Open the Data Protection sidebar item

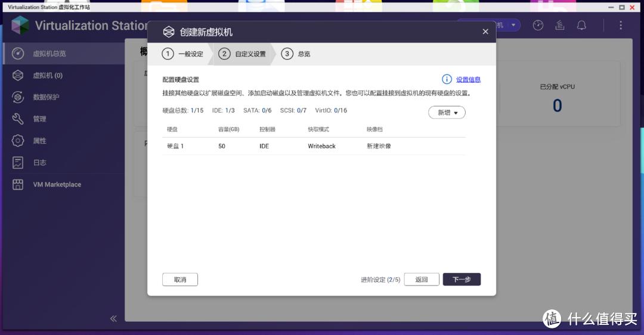point(64,97)
